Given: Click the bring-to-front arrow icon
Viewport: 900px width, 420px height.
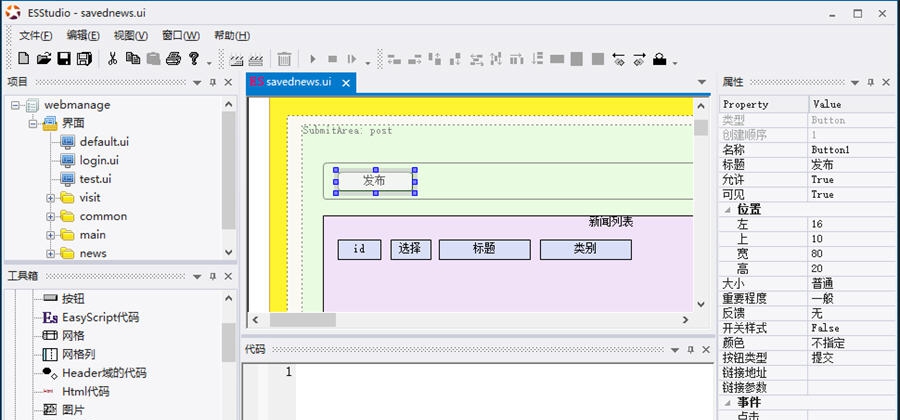Looking at the screenshot, I should (618, 59).
